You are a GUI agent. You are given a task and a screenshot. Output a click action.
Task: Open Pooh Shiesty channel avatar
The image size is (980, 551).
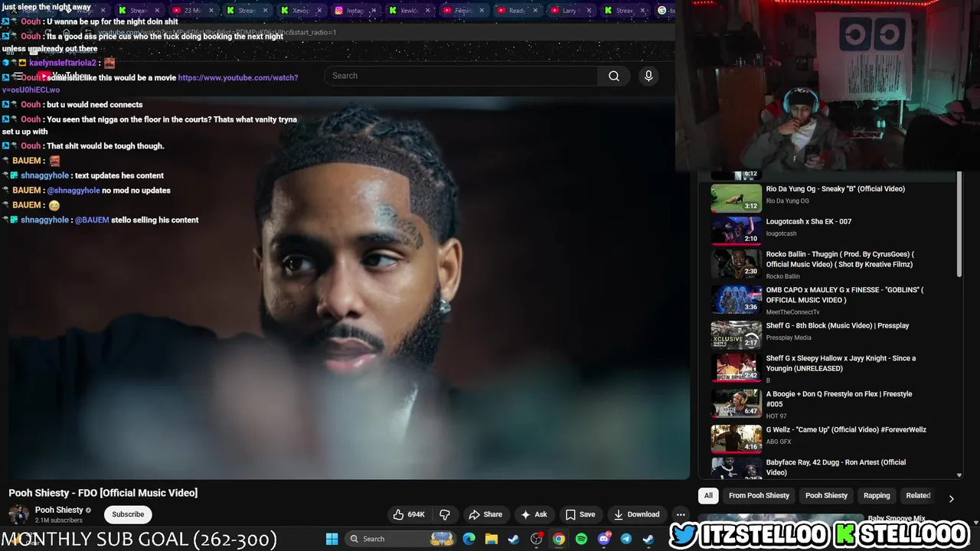[18, 514]
